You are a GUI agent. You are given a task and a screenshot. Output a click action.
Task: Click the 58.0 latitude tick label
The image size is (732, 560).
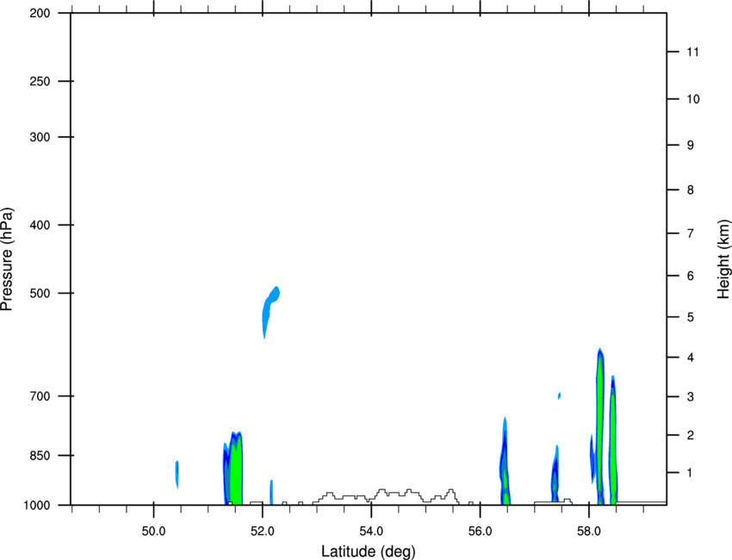589,532
